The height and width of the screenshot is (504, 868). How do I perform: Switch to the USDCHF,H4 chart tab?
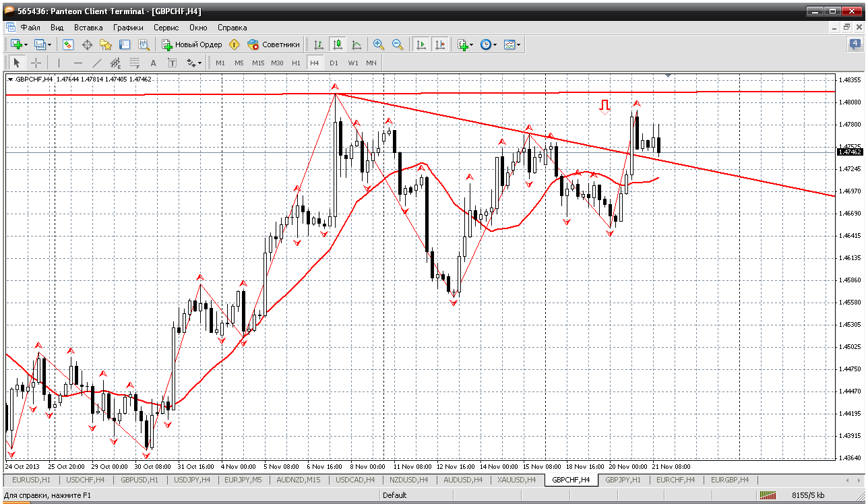click(86, 480)
